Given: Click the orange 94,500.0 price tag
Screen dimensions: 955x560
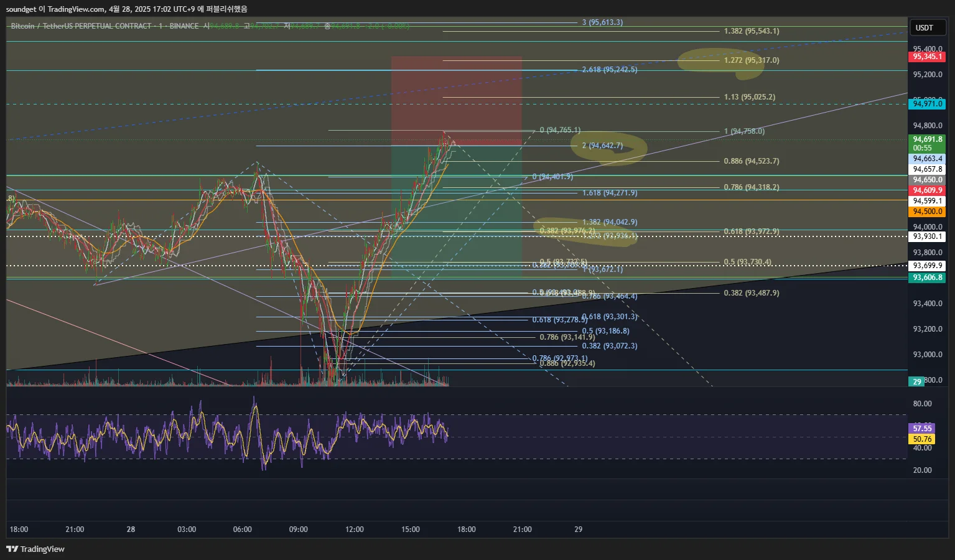Looking at the screenshot, I should tap(927, 212).
